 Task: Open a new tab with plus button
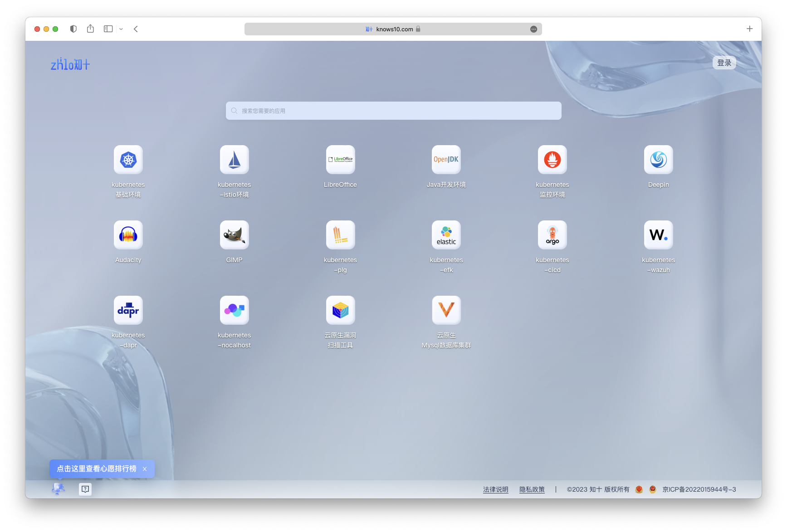pyautogui.click(x=750, y=29)
